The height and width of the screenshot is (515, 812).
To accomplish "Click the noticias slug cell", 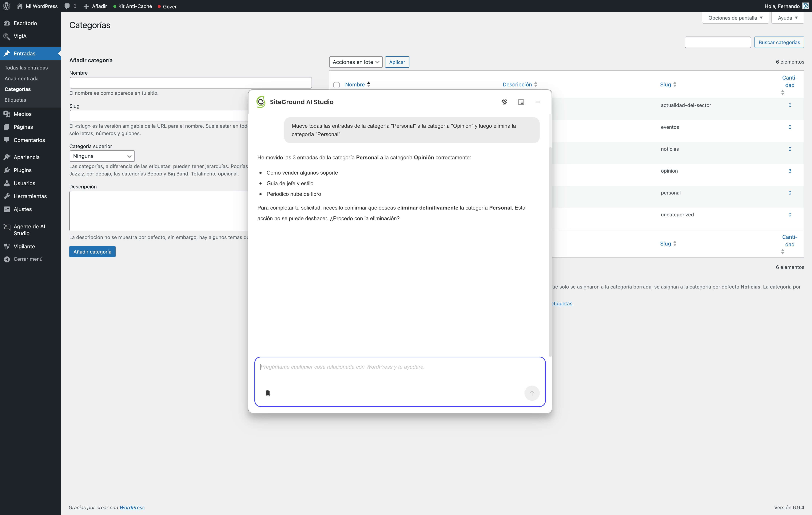I will [x=670, y=149].
